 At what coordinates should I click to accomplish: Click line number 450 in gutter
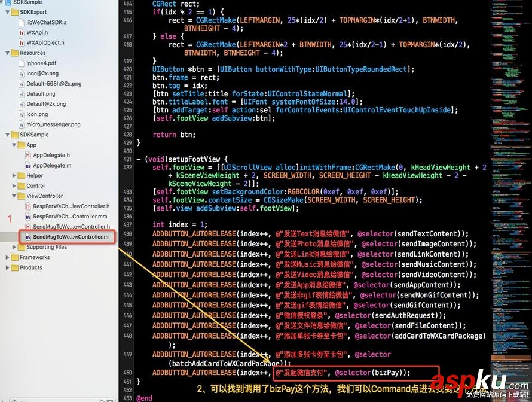[127, 373]
